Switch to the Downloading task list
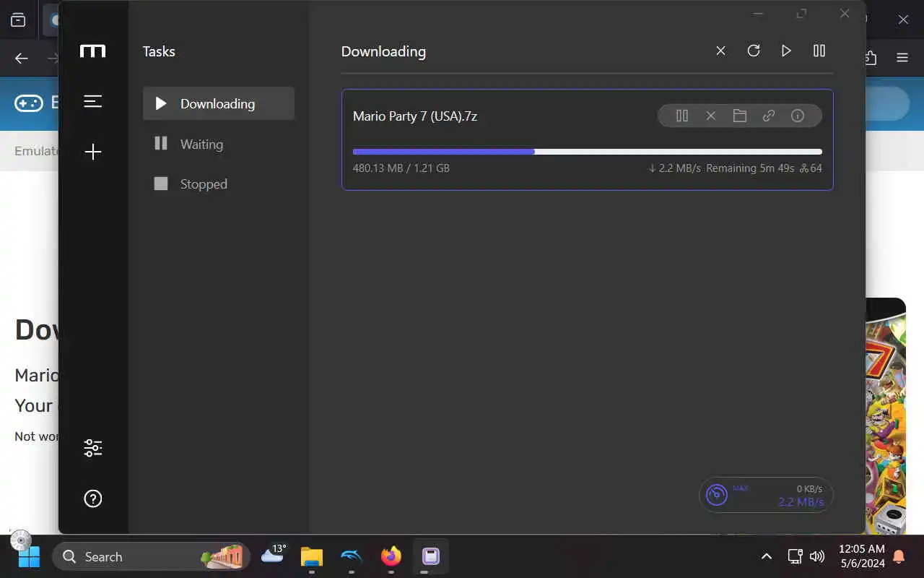Viewport: 924px width, 578px height. tap(219, 103)
